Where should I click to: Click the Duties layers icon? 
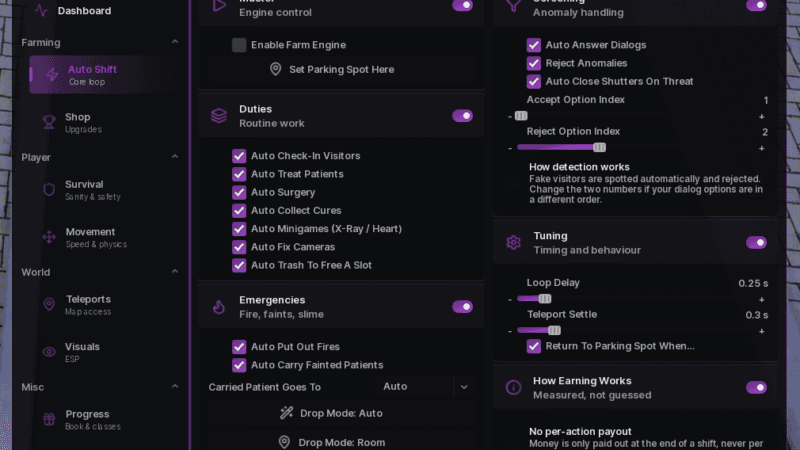[x=219, y=116]
